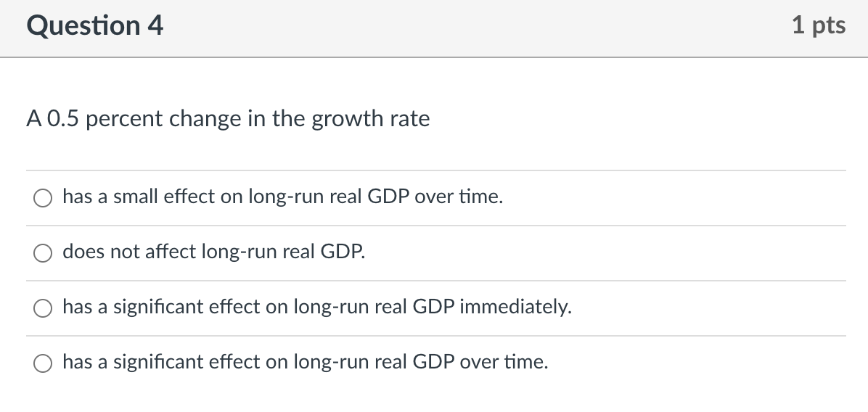
Task: Select the radio button for 'has a small effect on long-run real GDP over time'
Action: [43, 198]
